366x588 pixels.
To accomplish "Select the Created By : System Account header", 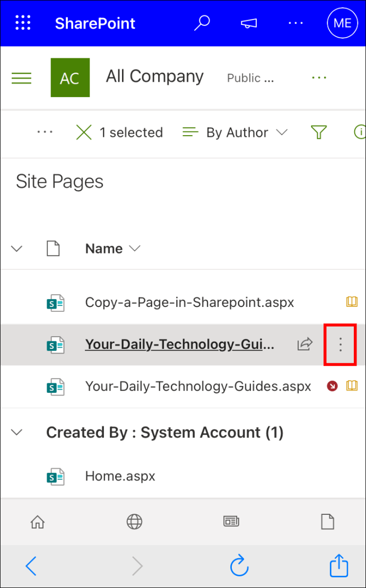I will pos(164,433).
